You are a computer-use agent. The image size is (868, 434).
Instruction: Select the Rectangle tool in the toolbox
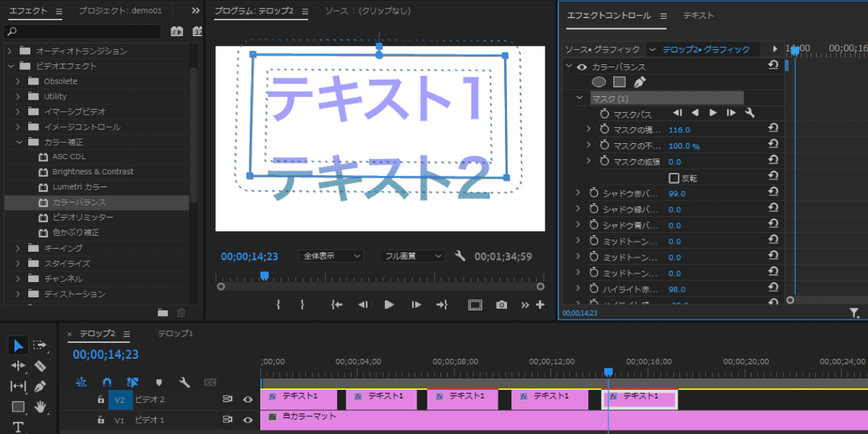18,407
